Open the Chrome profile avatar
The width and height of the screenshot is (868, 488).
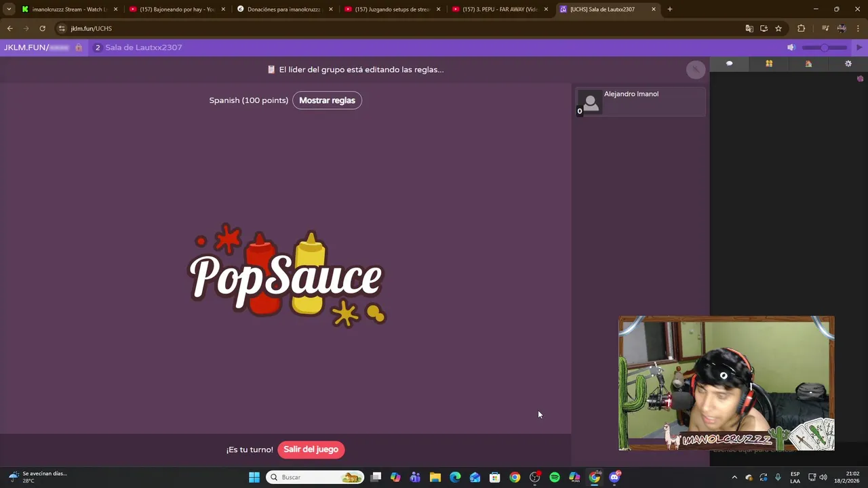(842, 28)
